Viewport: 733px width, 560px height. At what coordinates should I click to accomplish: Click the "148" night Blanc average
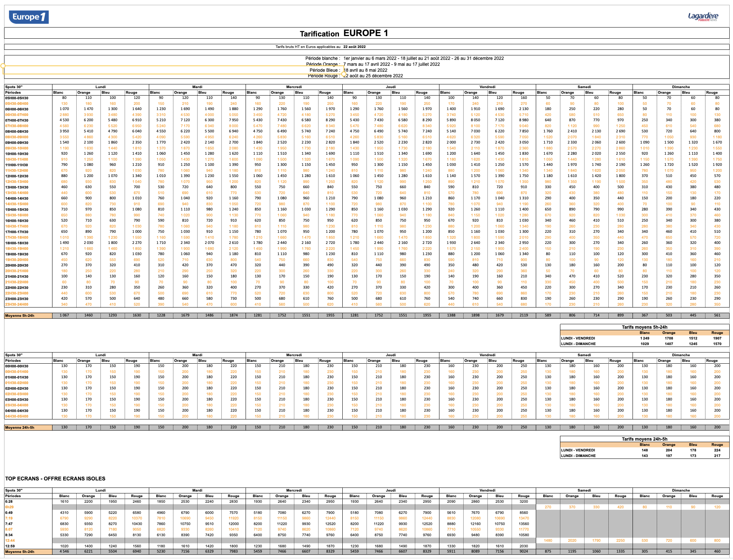coord(645,450)
